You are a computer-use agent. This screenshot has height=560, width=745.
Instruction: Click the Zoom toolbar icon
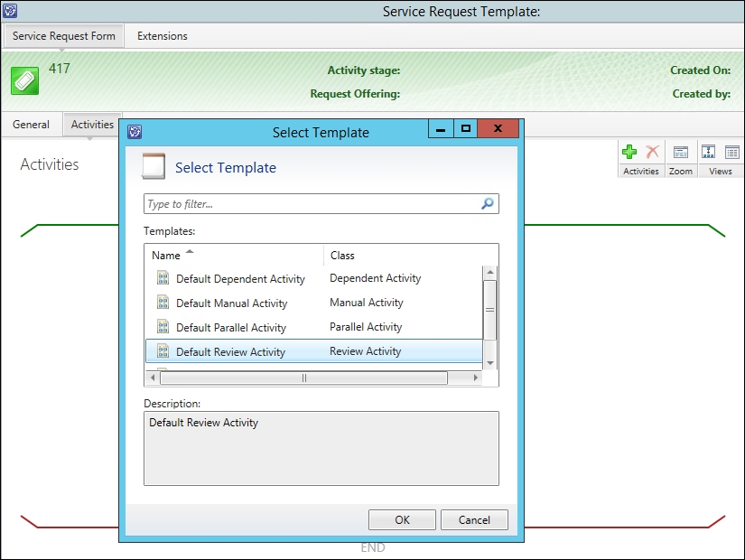(681, 152)
